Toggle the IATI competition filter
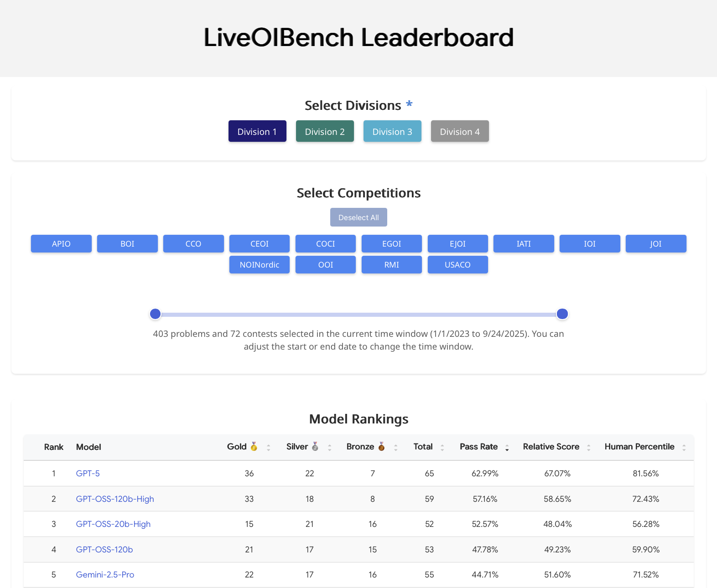 pyautogui.click(x=524, y=243)
